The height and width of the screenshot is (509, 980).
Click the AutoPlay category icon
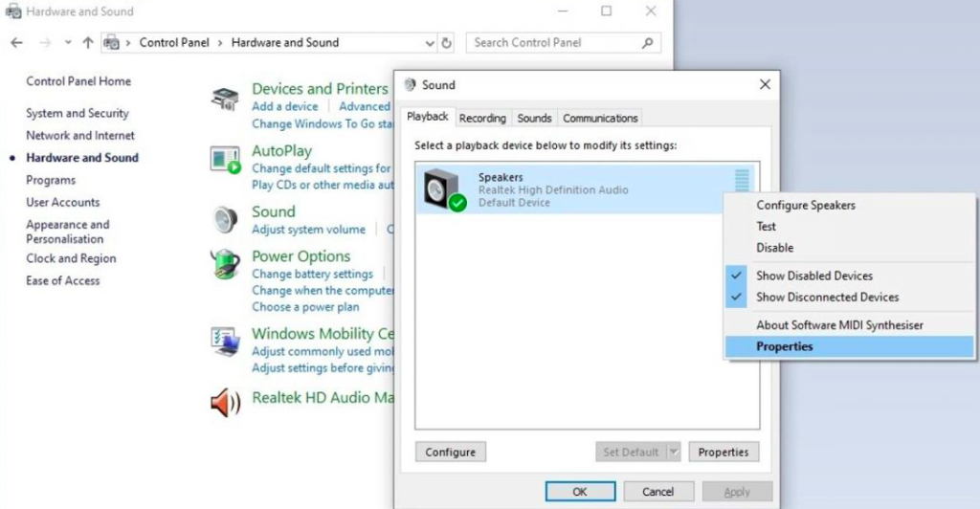click(x=225, y=160)
